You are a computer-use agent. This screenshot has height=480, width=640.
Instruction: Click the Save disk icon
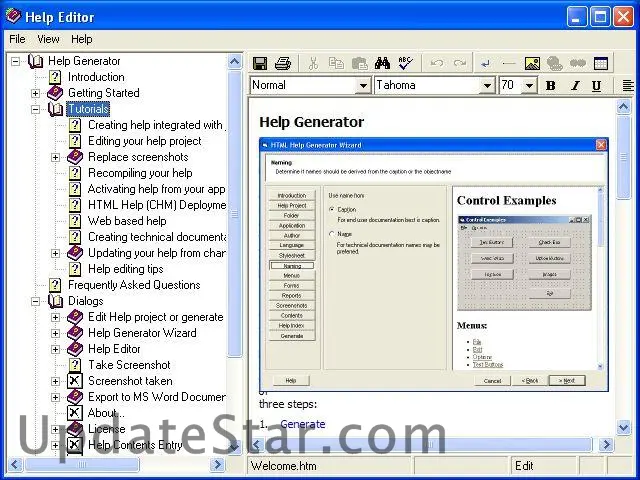pyautogui.click(x=260, y=63)
